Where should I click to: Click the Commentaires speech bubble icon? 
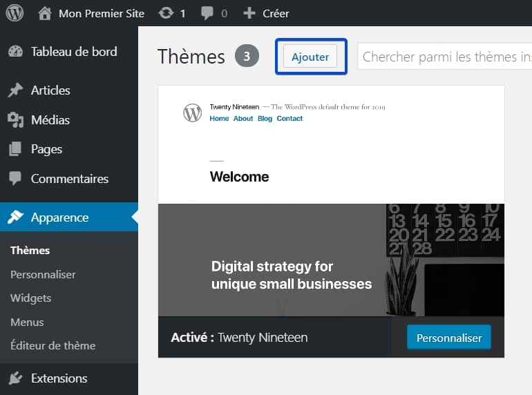click(x=15, y=178)
